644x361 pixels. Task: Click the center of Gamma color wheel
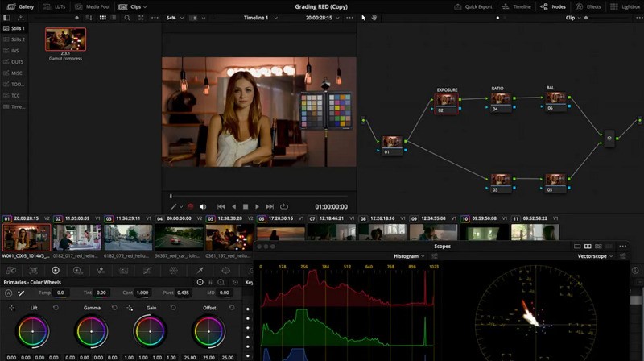92,332
